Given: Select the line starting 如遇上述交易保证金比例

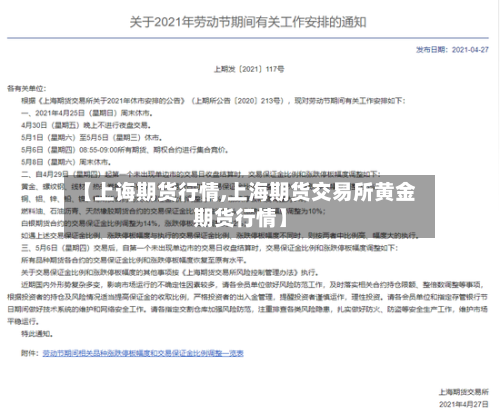Looking at the screenshot, I should click(x=220, y=236).
